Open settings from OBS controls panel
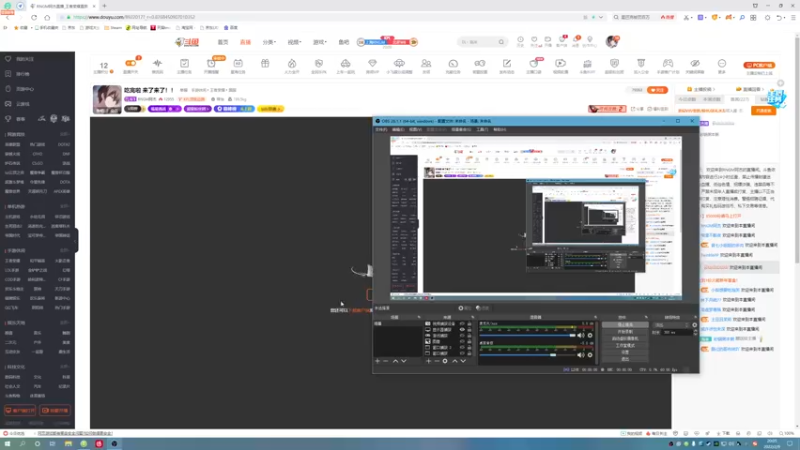 pos(625,352)
